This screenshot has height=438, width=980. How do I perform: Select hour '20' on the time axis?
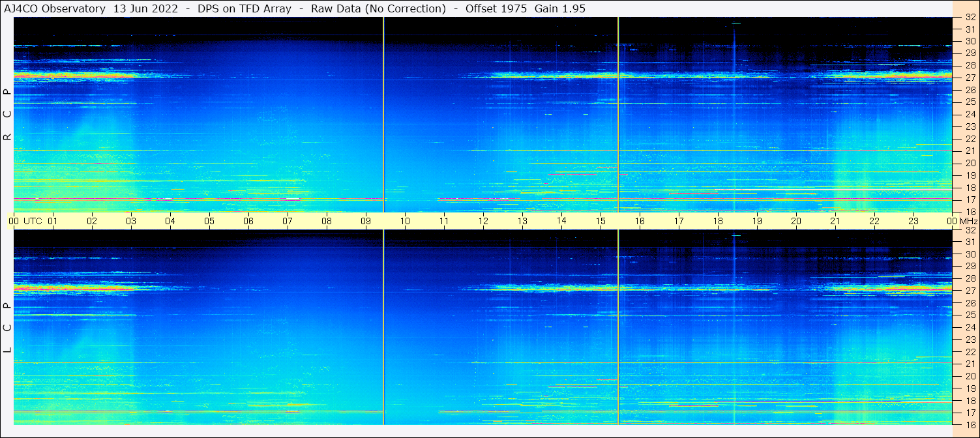[796, 221]
